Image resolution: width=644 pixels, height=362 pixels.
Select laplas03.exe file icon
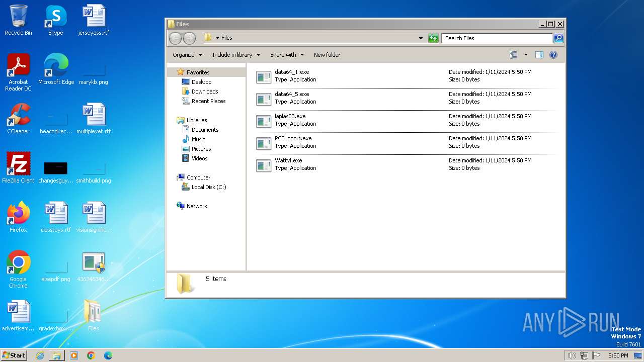[264, 121]
